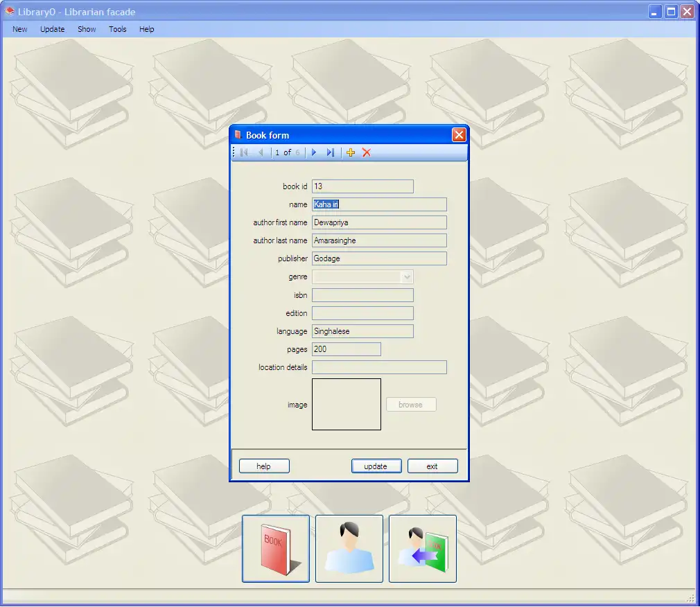Click the 'genre' label
The image size is (700, 607).
(x=298, y=277)
